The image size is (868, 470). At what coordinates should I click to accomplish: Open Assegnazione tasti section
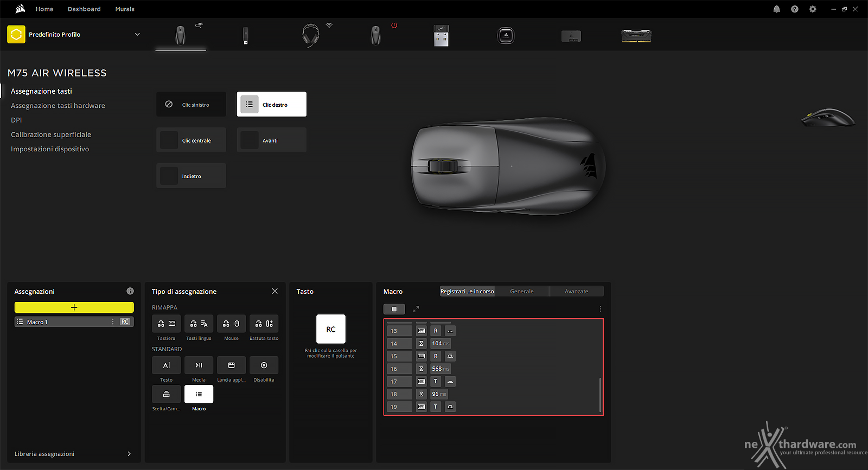coord(41,91)
